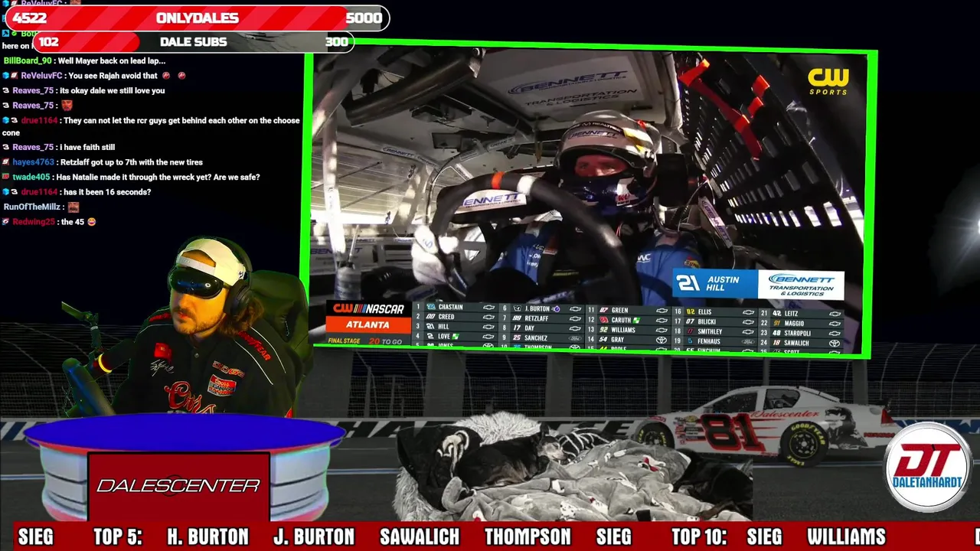
Task: Click twade405's username in chat
Action: tap(31, 177)
